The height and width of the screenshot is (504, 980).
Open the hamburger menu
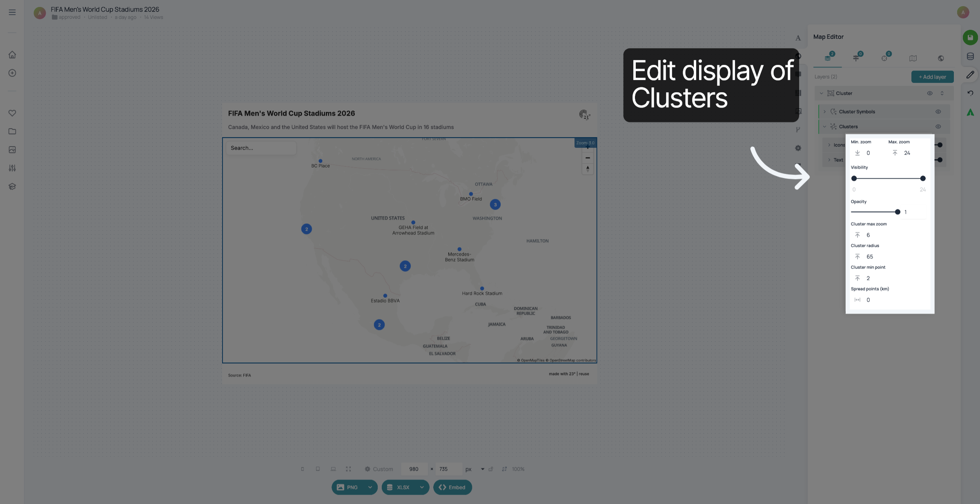click(12, 12)
